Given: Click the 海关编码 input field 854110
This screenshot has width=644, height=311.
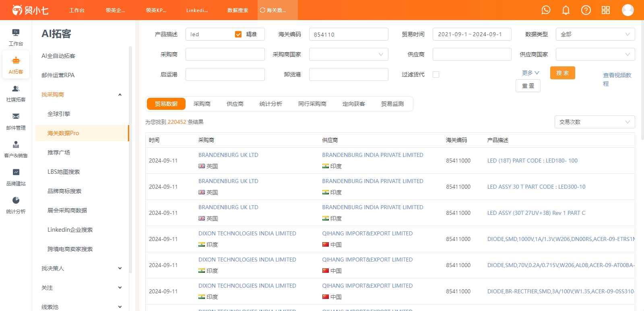Looking at the screenshot, I should [349, 34].
